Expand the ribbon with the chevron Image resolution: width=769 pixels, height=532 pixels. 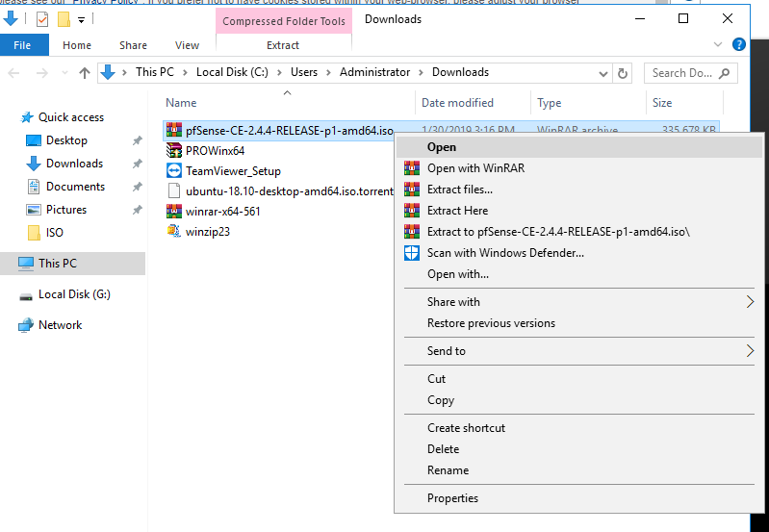click(x=718, y=44)
